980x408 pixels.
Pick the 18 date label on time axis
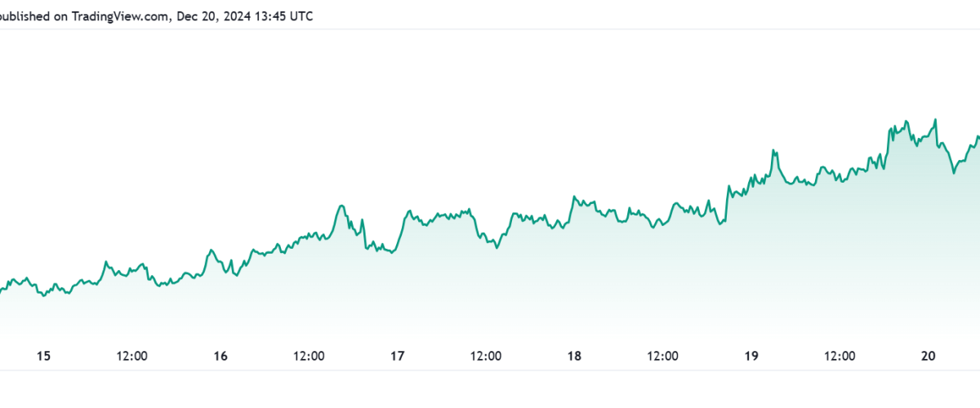click(574, 356)
